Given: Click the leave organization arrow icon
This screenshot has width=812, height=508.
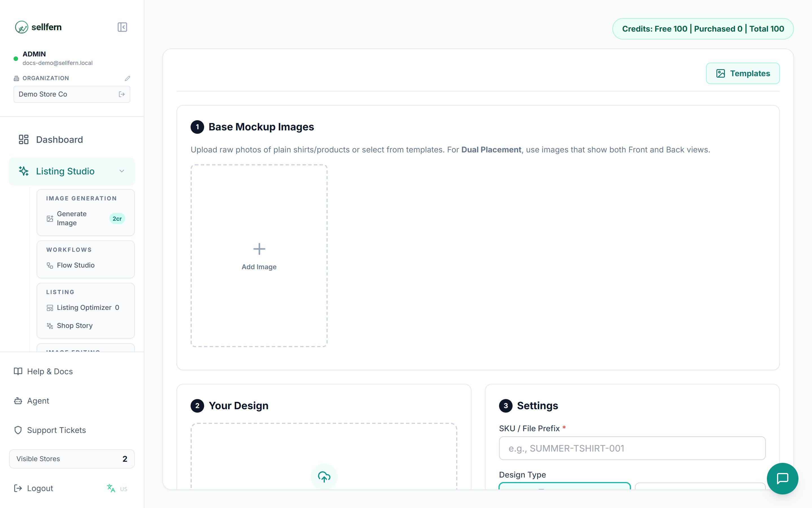Looking at the screenshot, I should tap(122, 95).
